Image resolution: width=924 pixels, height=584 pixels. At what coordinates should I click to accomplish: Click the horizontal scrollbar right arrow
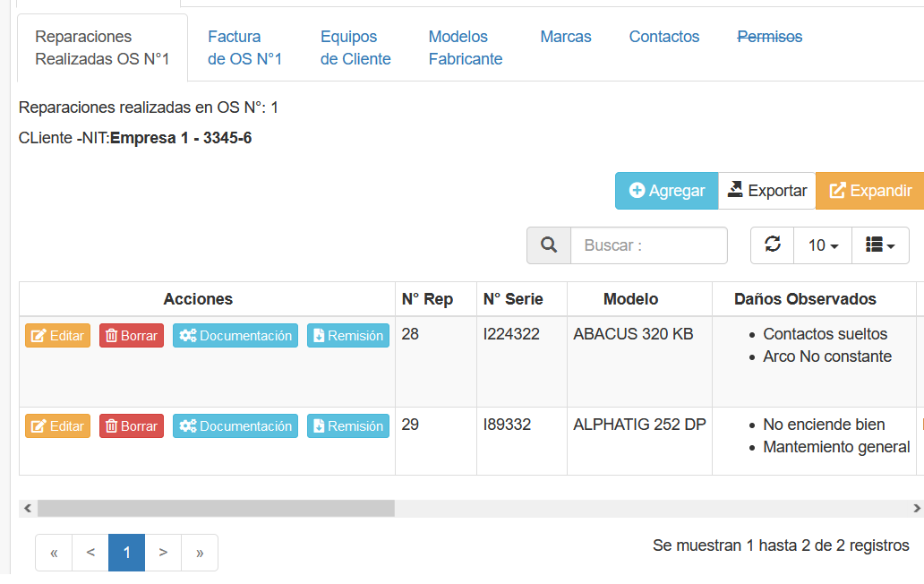[917, 508]
